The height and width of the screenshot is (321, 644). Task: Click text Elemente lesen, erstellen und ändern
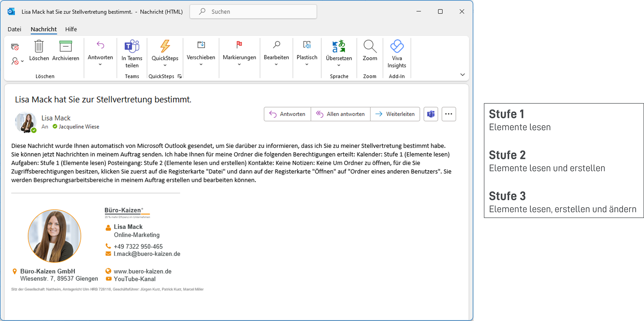click(563, 209)
